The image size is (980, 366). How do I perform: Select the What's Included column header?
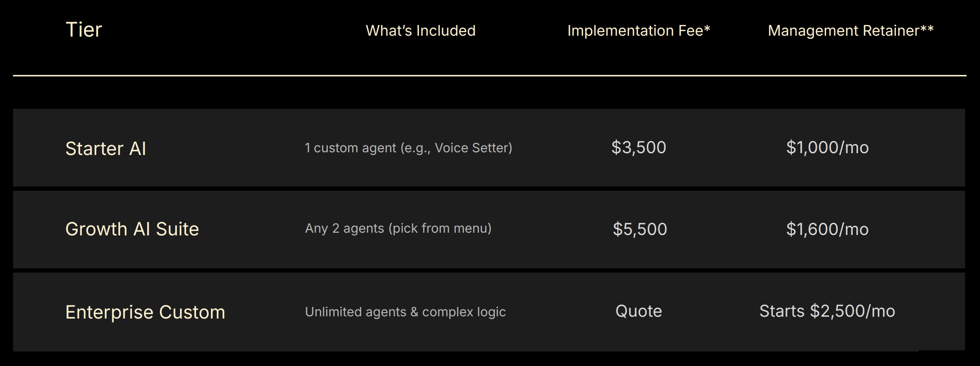click(420, 31)
